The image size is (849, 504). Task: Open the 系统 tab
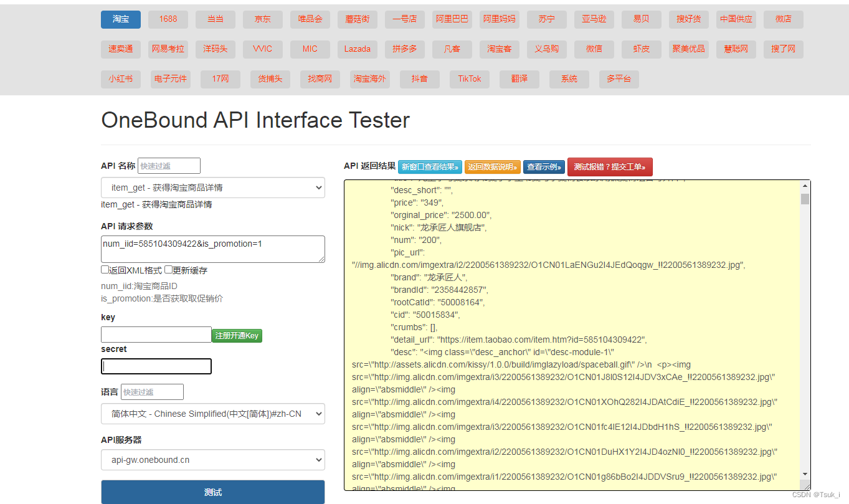(569, 79)
